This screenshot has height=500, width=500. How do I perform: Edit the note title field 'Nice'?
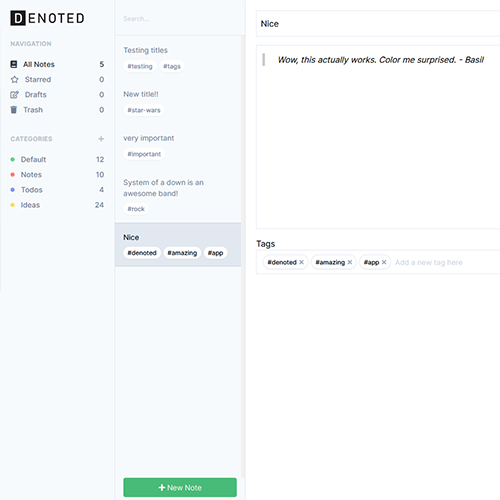click(x=378, y=24)
